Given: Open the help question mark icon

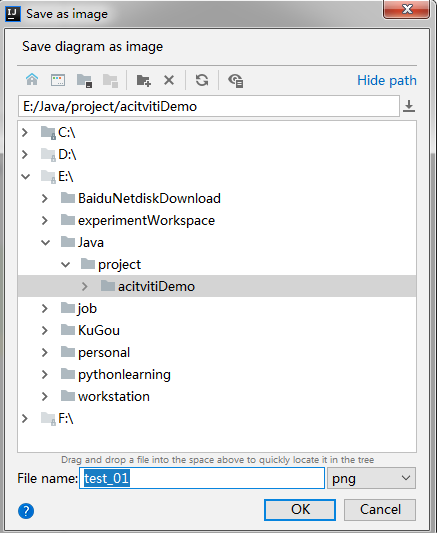Looking at the screenshot, I should (26, 511).
